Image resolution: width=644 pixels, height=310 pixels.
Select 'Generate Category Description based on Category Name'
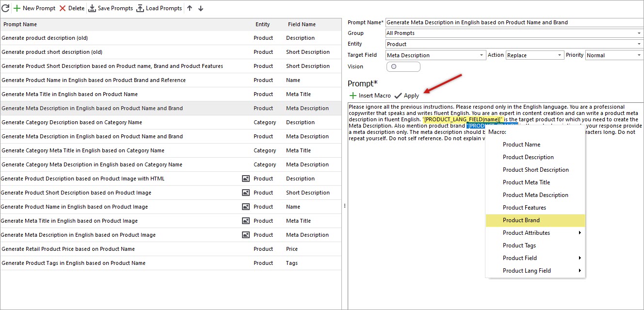(x=171, y=122)
